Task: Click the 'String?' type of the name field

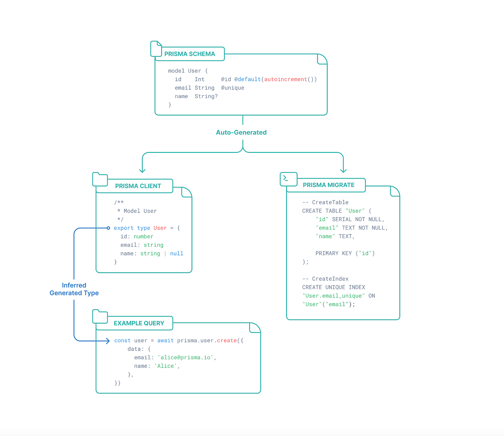Action: (x=206, y=96)
